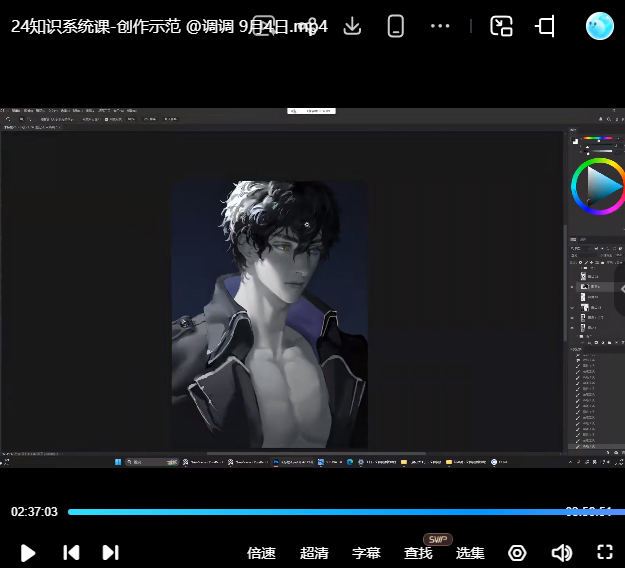
Task: Click the hue slider strip above the wheel
Action: [597, 138]
